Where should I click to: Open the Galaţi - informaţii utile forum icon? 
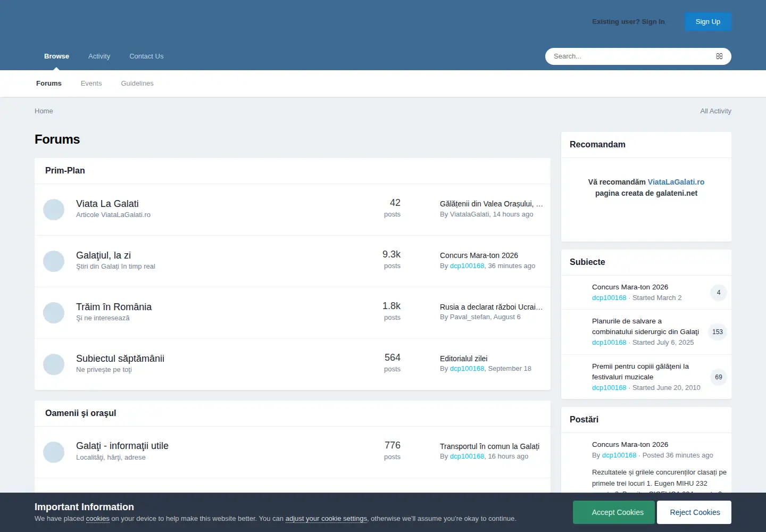54,452
